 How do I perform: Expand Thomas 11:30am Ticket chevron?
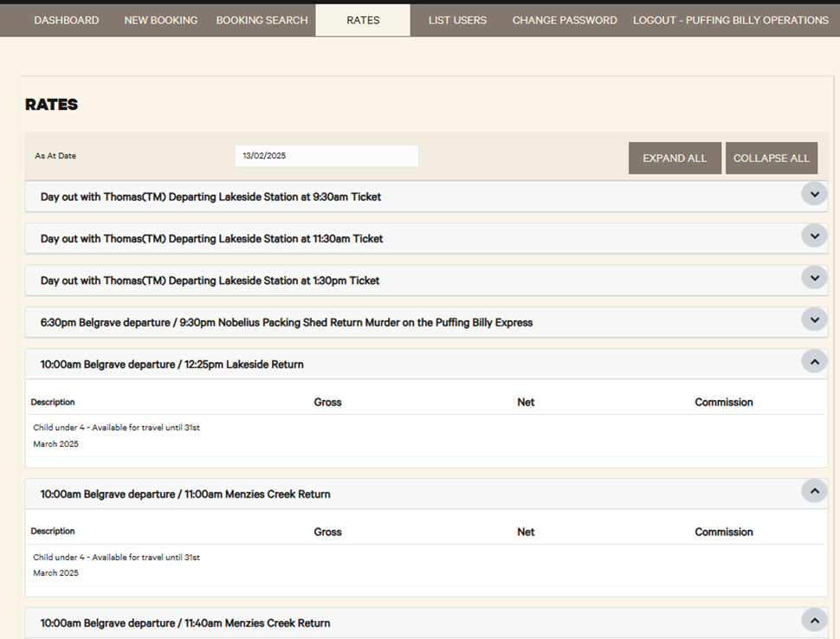tap(814, 236)
